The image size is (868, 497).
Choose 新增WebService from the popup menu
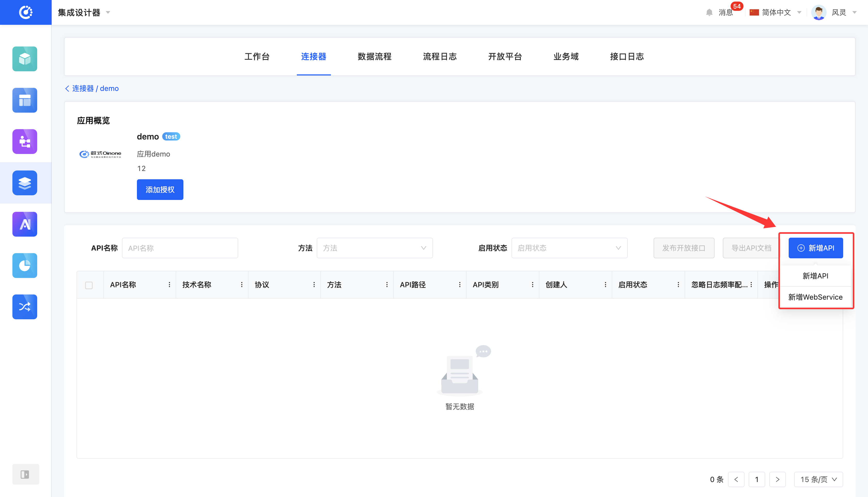coord(815,297)
